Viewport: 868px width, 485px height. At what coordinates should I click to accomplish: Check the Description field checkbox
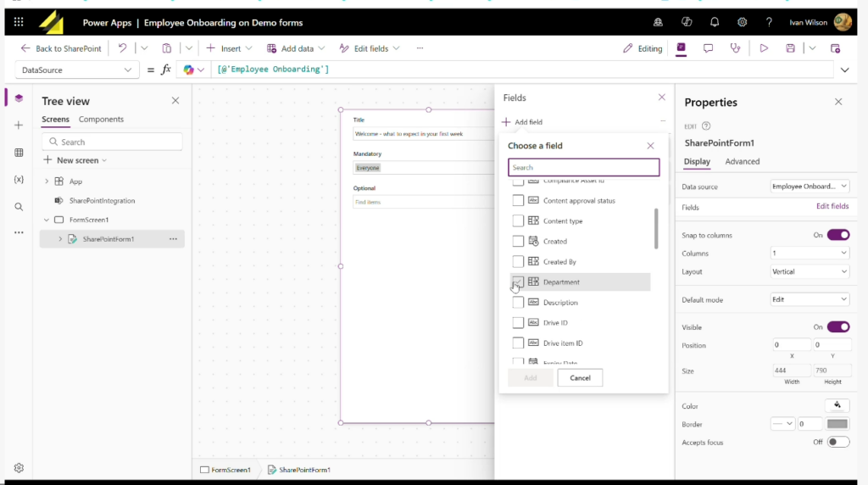[518, 303]
